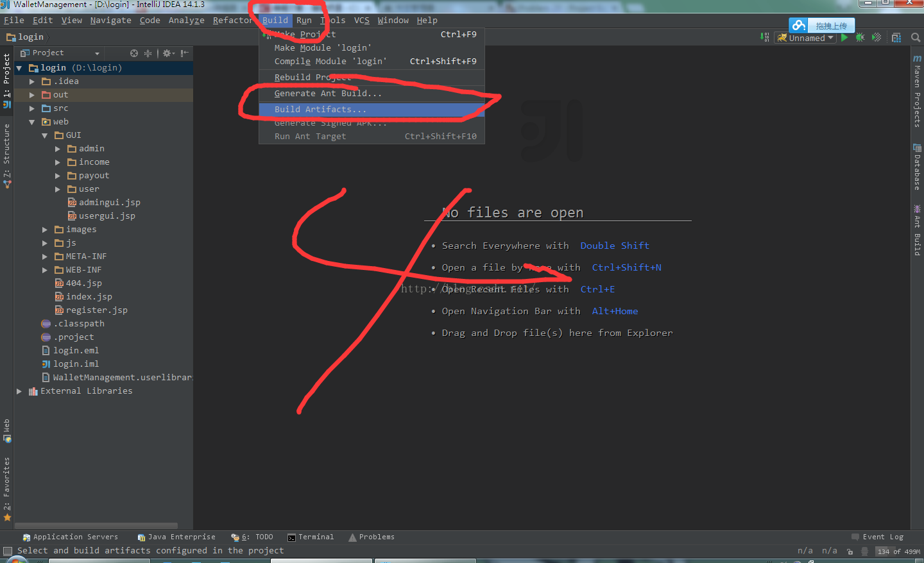The width and height of the screenshot is (924, 563).
Task: Expand the WEB-INF folder
Action: point(45,270)
